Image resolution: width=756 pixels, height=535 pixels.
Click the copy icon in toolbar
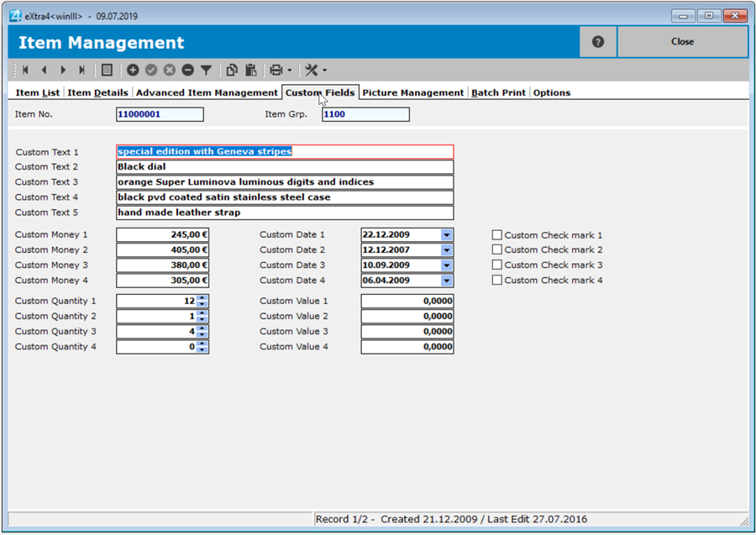tap(232, 71)
